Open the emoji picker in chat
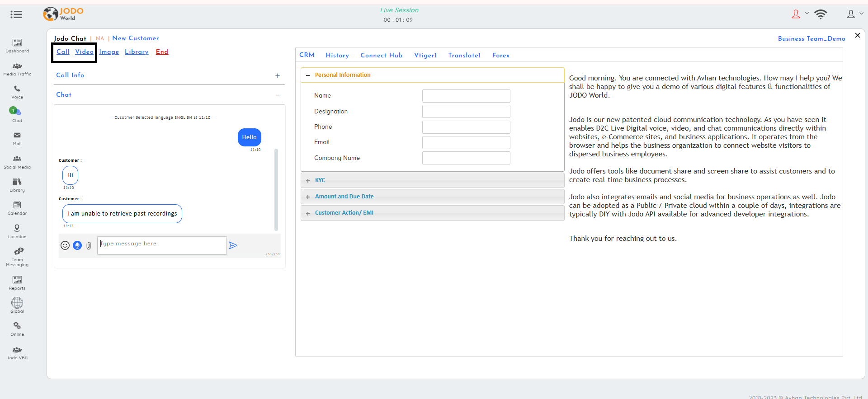 tap(65, 245)
